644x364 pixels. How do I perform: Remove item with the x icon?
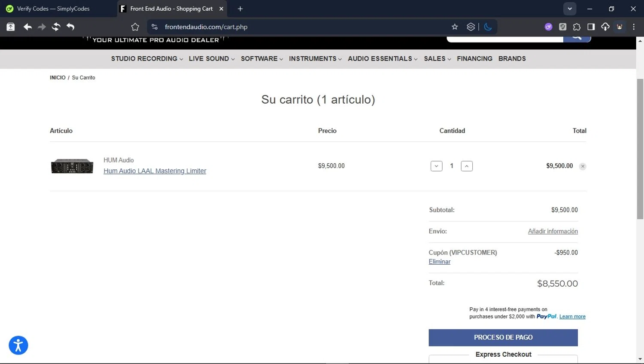point(583,166)
